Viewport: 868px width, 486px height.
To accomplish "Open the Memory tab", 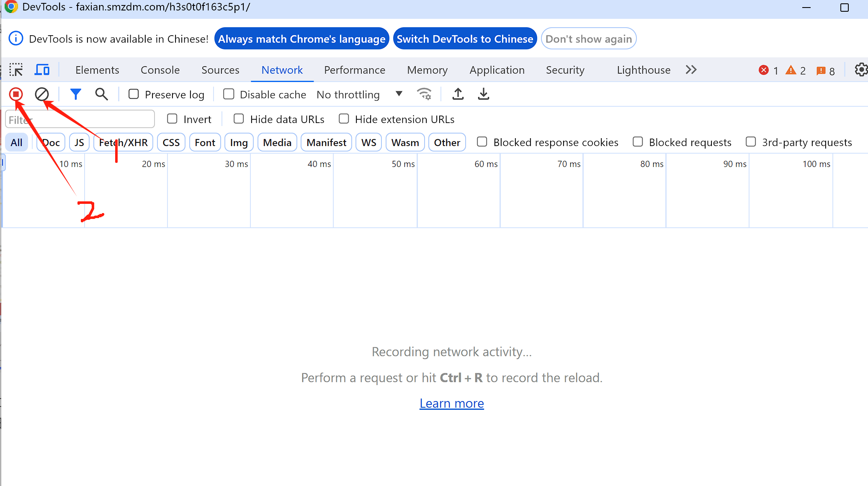I will point(427,70).
